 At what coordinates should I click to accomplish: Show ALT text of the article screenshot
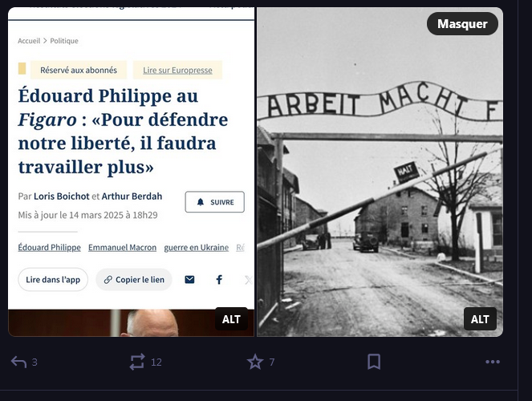(x=231, y=319)
